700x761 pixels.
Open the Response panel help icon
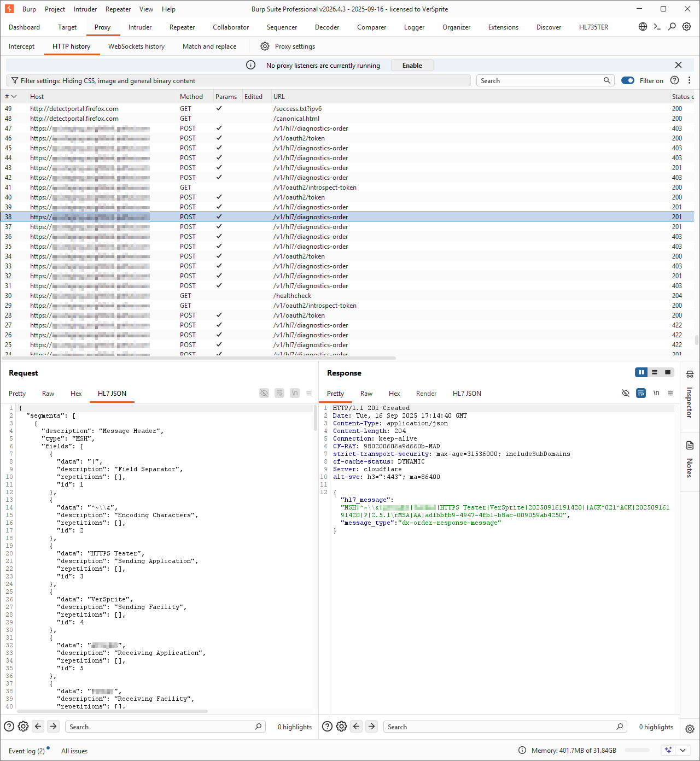click(327, 727)
